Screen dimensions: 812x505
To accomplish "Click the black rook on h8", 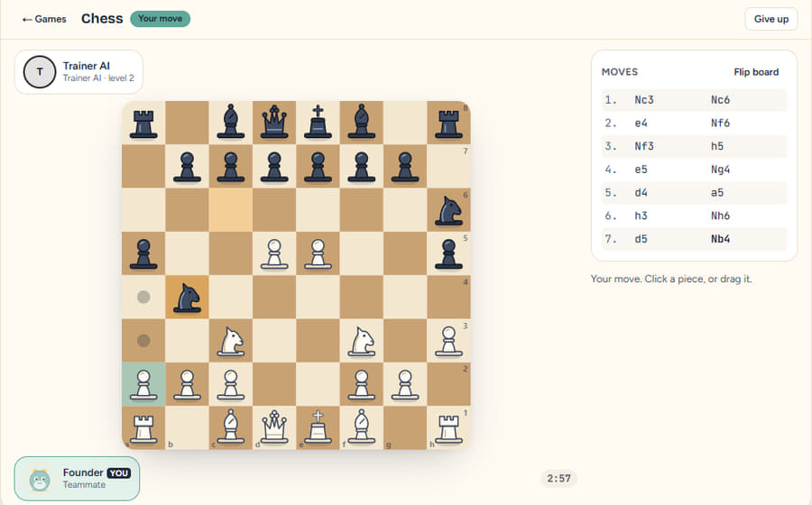I will pos(448,124).
